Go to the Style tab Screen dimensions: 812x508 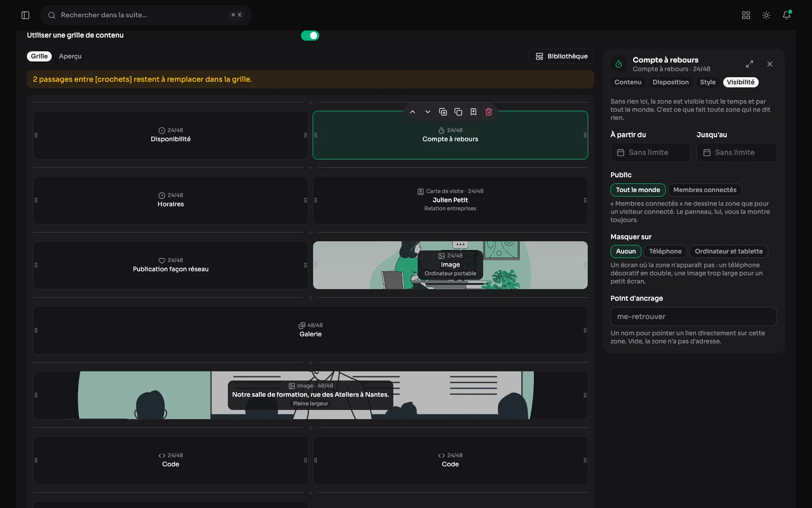pyautogui.click(x=707, y=82)
